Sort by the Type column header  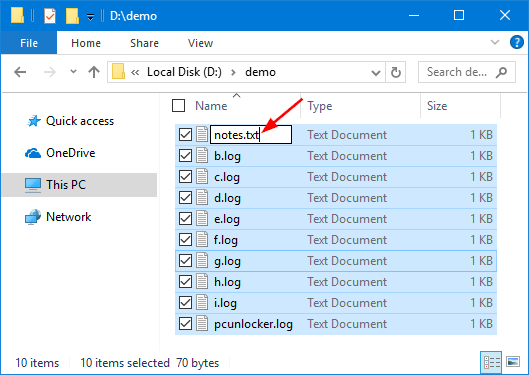pyautogui.click(x=319, y=106)
